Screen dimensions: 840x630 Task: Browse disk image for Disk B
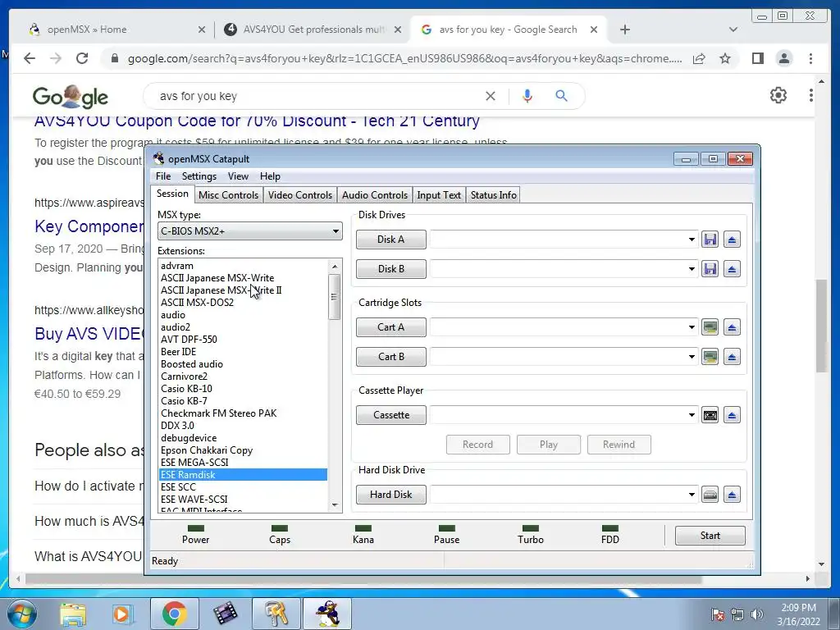click(x=710, y=269)
